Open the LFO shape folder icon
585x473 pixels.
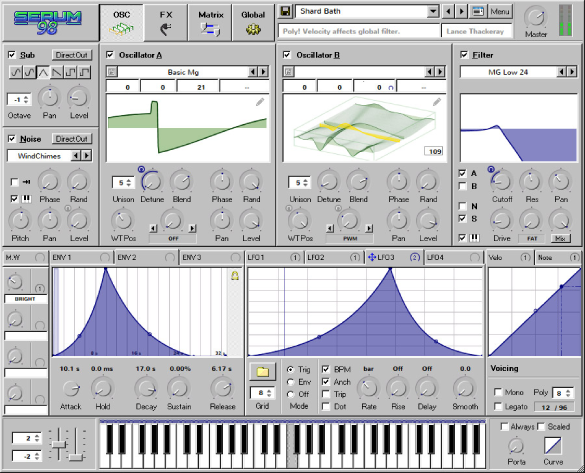point(263,372)
